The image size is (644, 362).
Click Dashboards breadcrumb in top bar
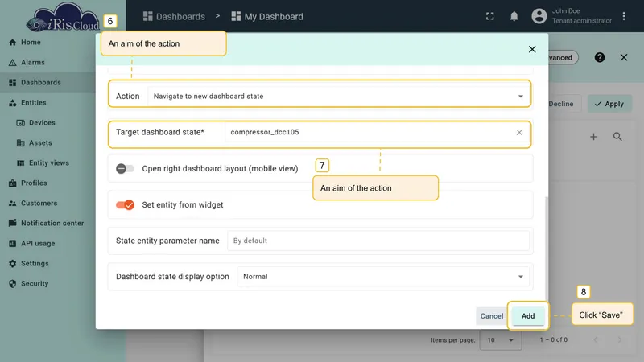(174, 16)
